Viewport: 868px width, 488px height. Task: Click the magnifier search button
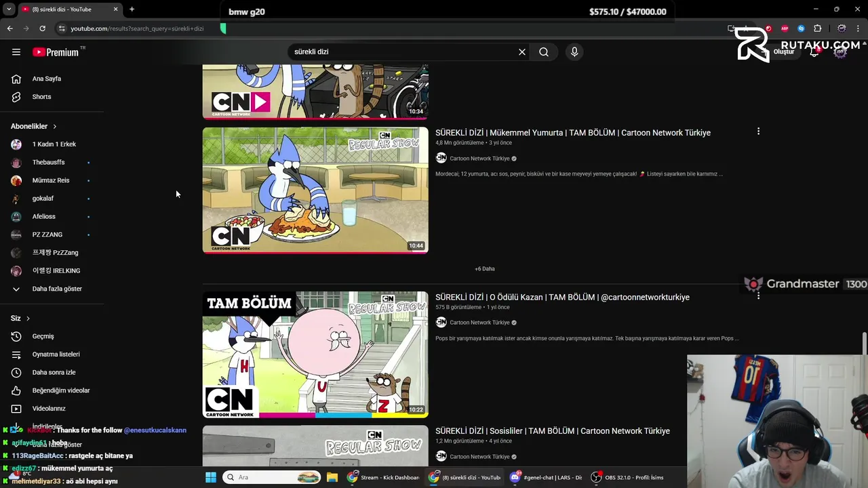click(x=544, y=52)
